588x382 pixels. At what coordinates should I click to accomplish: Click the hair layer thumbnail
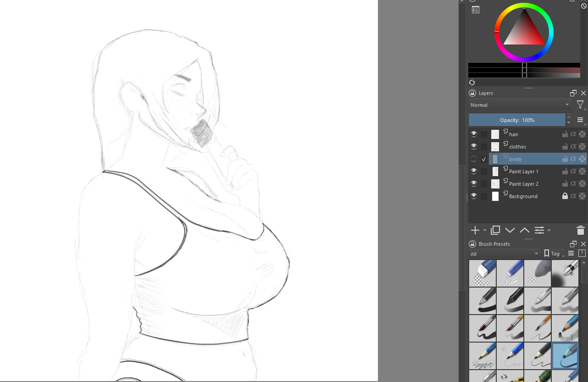[x=495, y=134]
